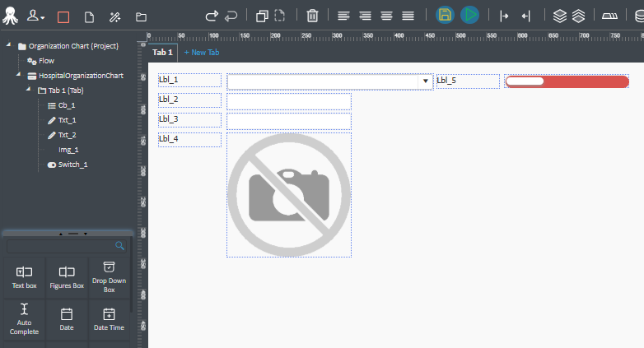The image size is (644, 348).
Task: Click the indent right arrow icon
Action: click(x=504, y=16)
